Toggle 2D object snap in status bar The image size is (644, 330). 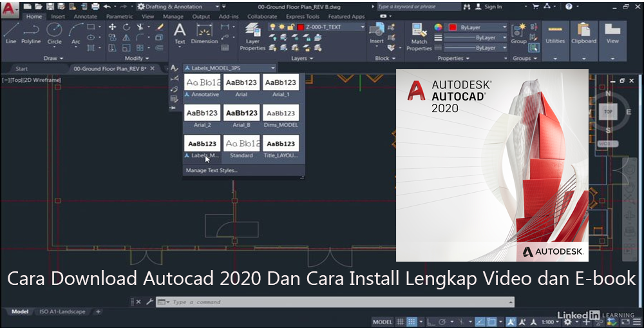pos(491,322)
